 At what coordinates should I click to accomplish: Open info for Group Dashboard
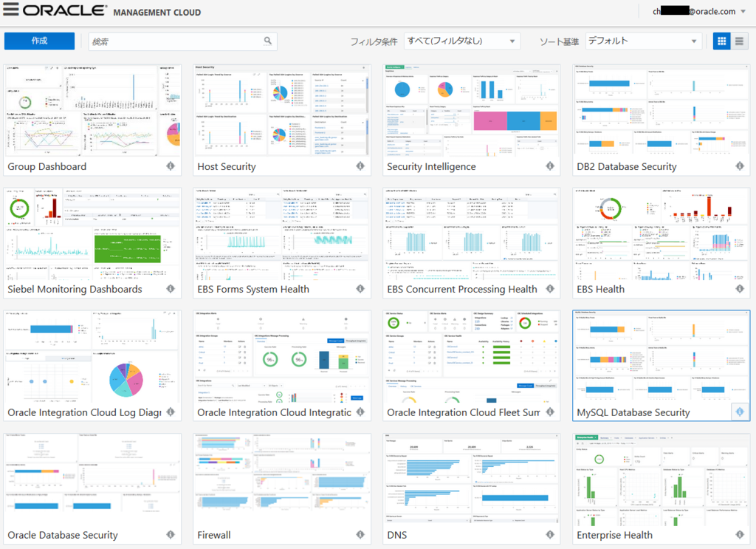click(x=171, y=166)
